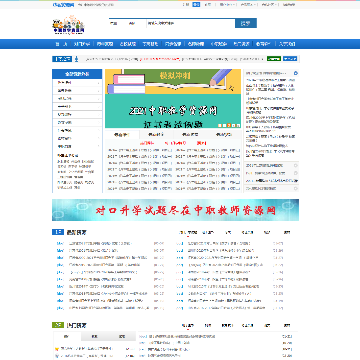Click the gold trophy icon in the ranking list

tap(57, 348)
